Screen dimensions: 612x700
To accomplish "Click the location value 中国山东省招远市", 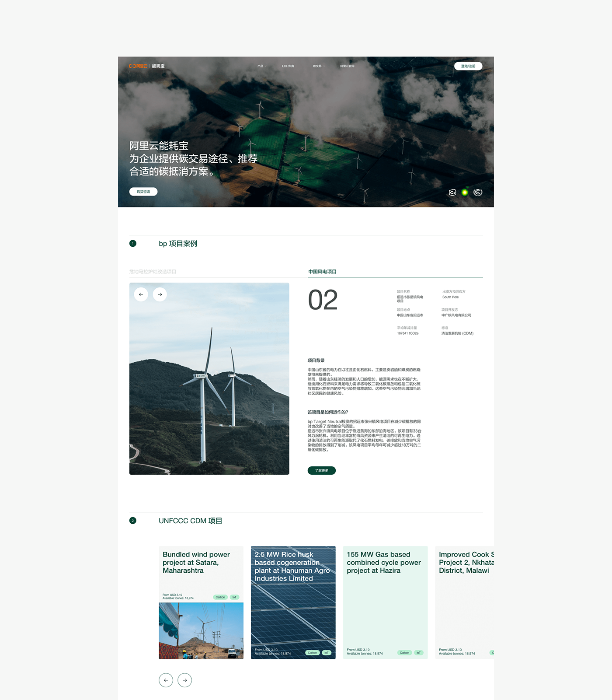I will (x=410, y=315).
